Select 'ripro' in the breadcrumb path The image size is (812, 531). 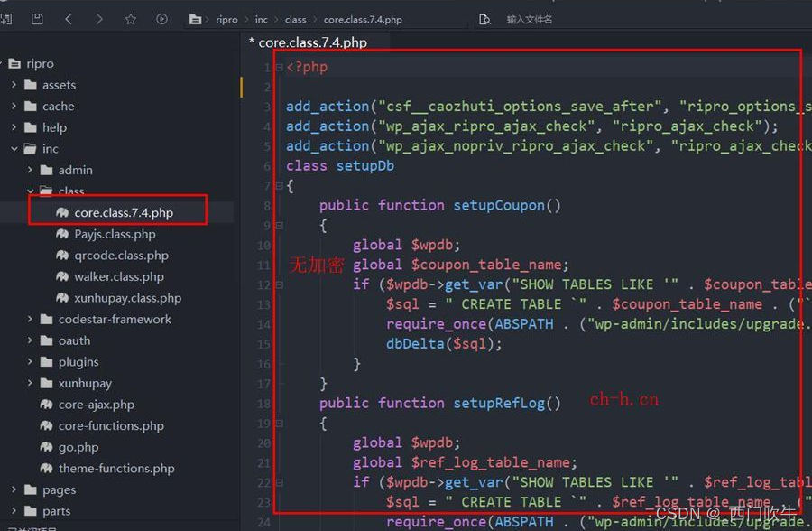click(x=226, y=20)
